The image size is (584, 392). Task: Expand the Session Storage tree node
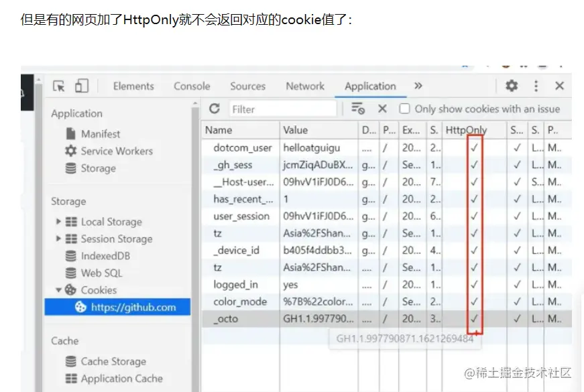(x=58, y=239)
